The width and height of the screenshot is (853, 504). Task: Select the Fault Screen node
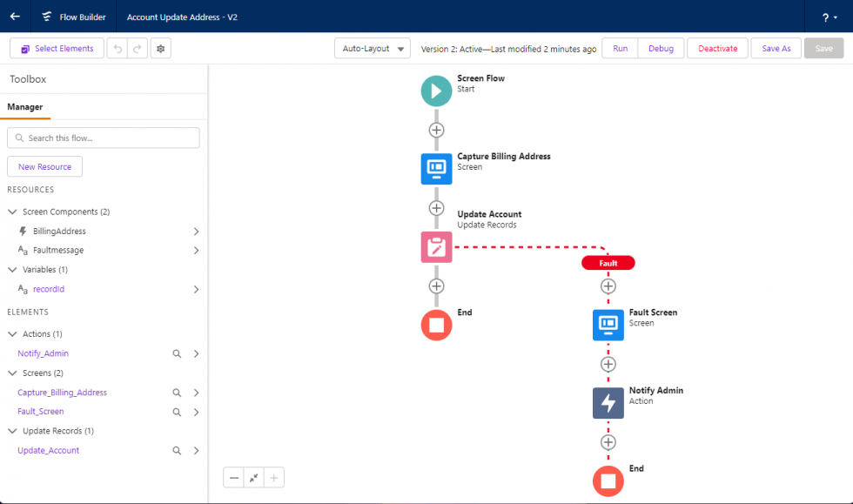pyautogui.click(x=608, y=325)
